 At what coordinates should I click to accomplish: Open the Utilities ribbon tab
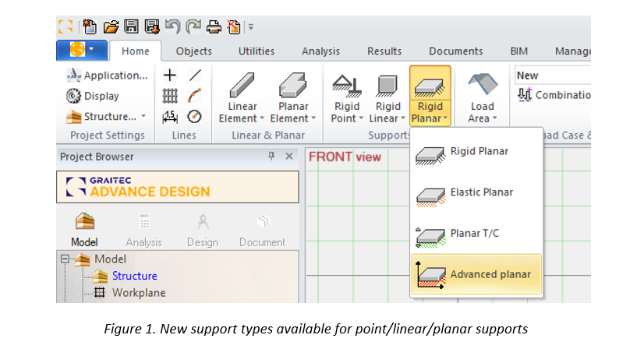click(x=256, y=51)
